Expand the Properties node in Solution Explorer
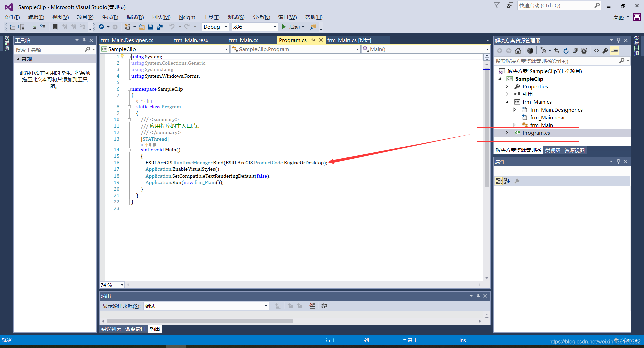 coord(507,86)
